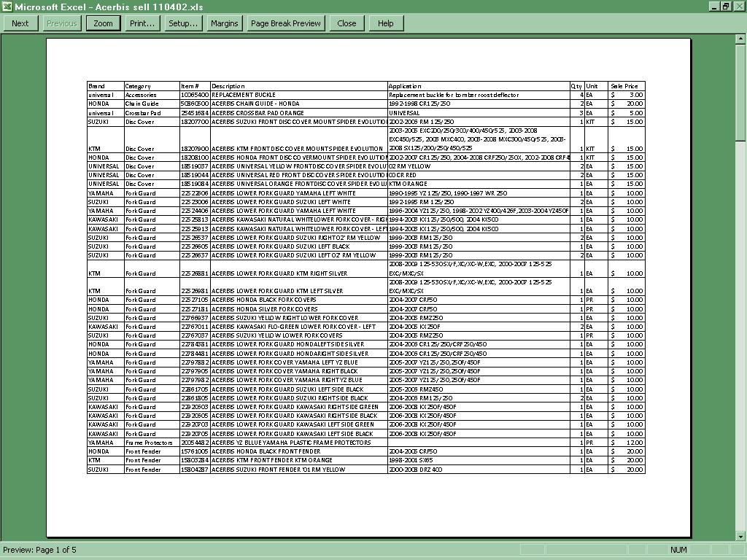Screen dimensions: 747x560
Task: Click the 'Description' column header text
Action: (228, 86)
